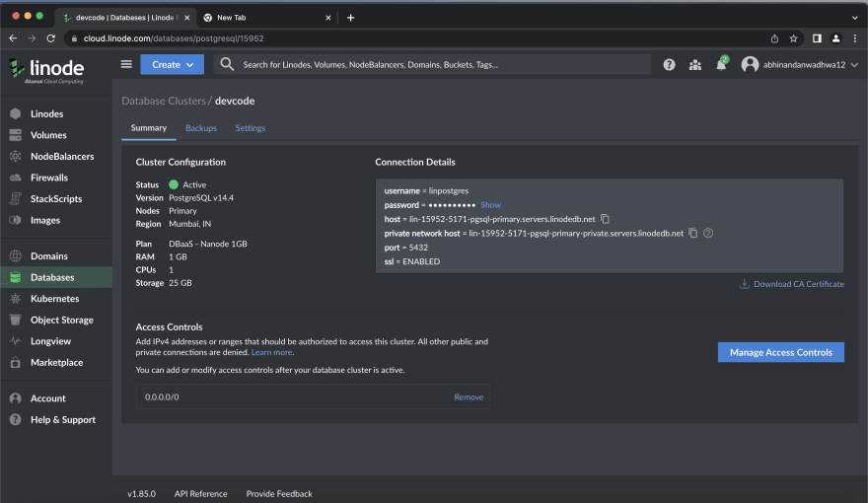This screenshot has width=868, height=503.
Task: Select the Summary tab
Action: pyautogui.click(x=148, y=128)
